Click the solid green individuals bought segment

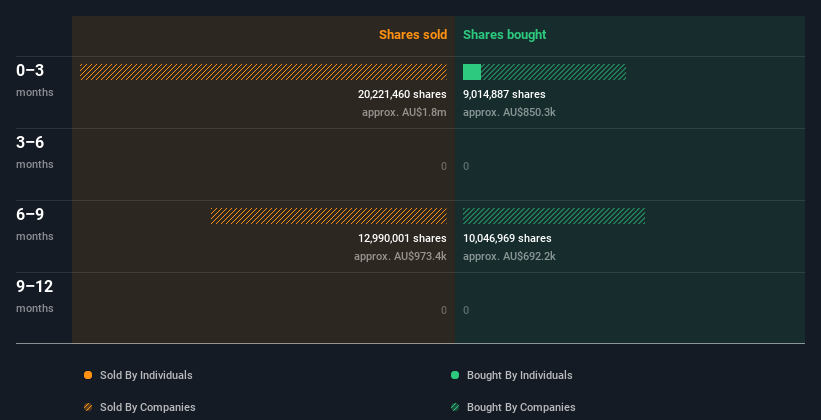472,72
